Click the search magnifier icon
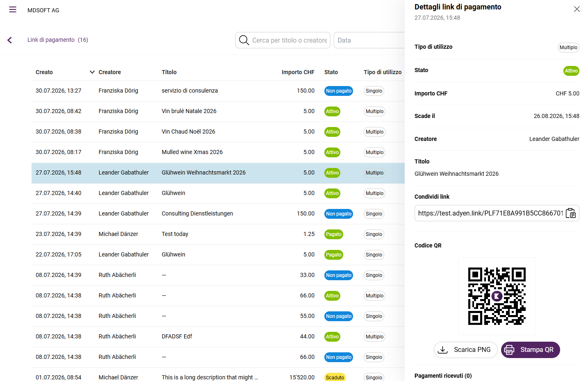The height and width of the screenshot is (381, 588). pyautogui.click(x=244, y=40)
